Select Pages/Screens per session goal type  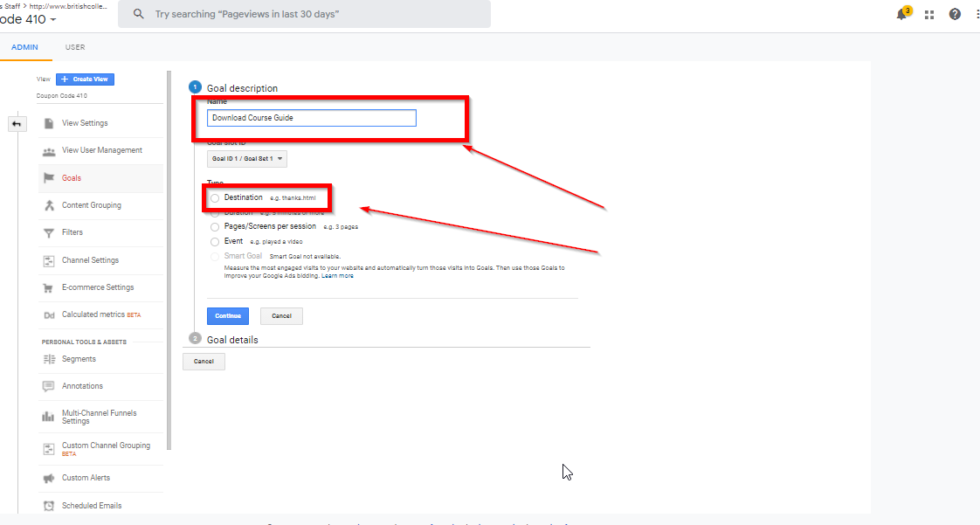point(214,226)
